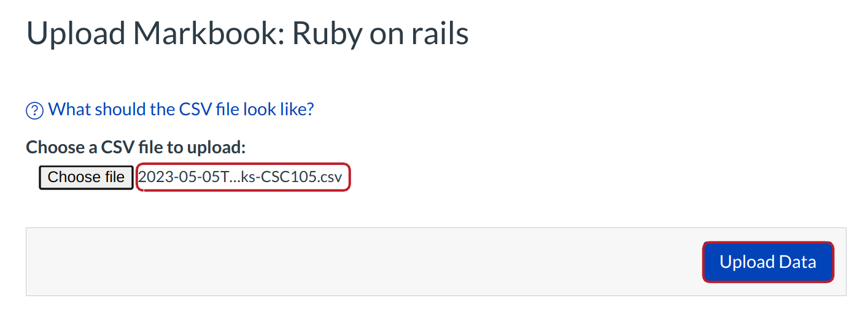Click the 'Choose a CSV file to upload:' label
868x320 pixels.
pos(136,147)
